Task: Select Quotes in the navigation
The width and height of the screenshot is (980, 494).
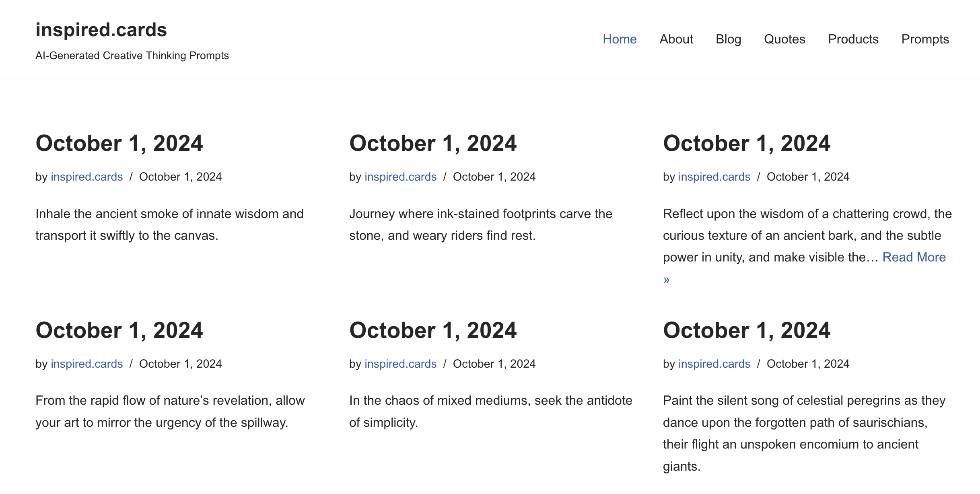Action: tap(784, 39)
